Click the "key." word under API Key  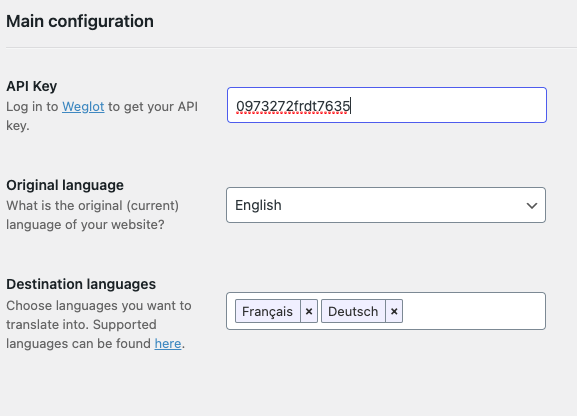(18, 126)
